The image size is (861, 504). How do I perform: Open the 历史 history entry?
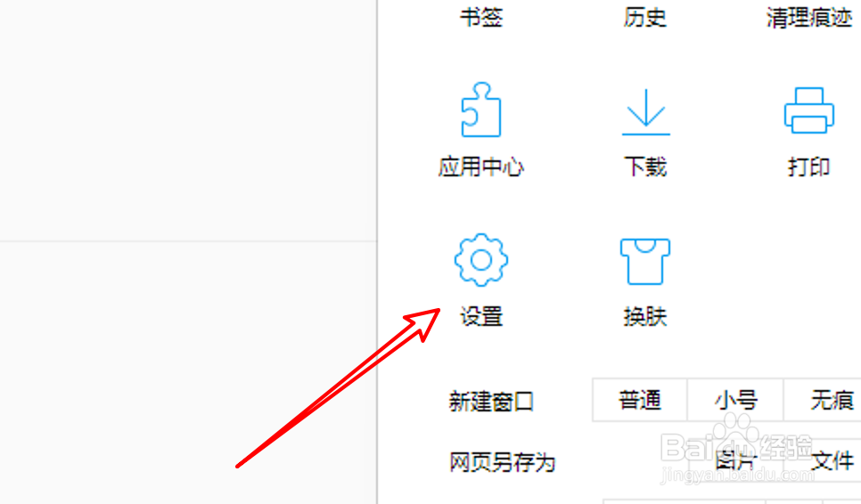(x=644, y=18)
